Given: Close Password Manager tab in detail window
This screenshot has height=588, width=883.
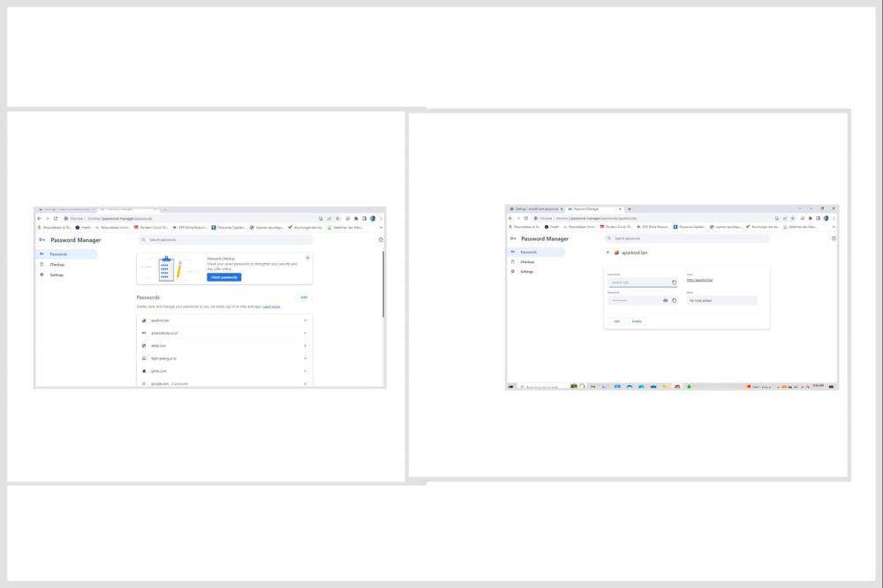Looking at the screenshot, I should (x=620, y=209).
